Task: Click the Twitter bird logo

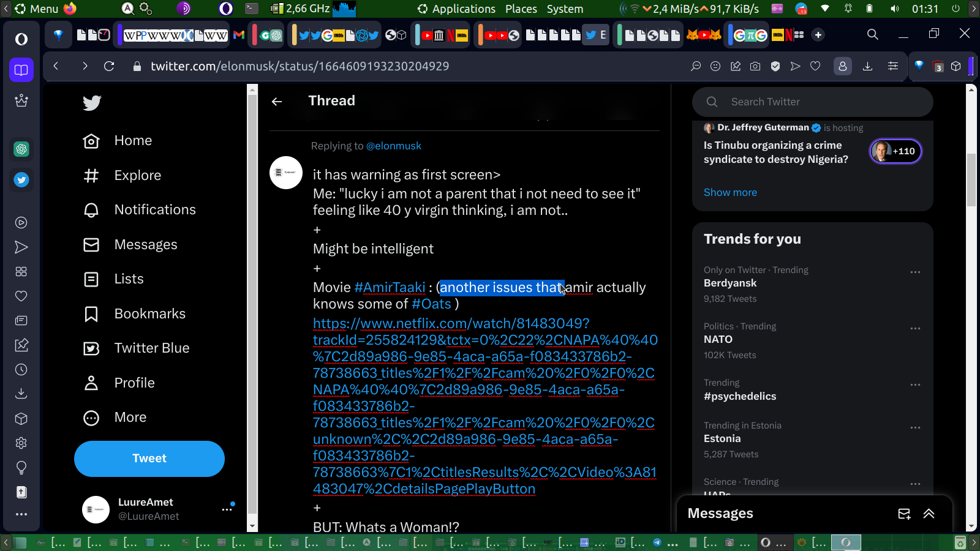Action: [x=92, y=103]
